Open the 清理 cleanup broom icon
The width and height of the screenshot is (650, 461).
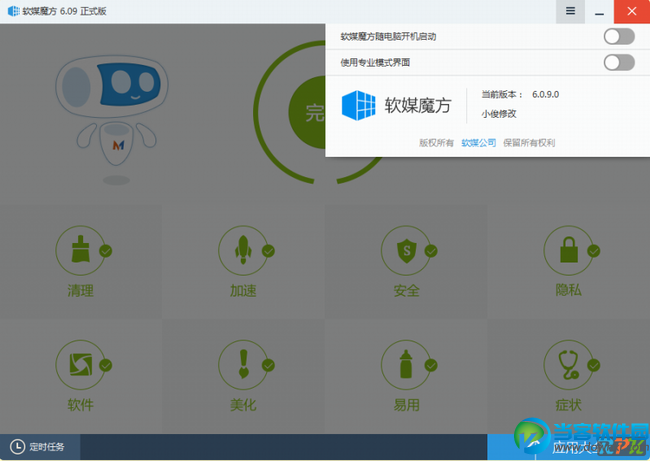[x=80, y=250]
